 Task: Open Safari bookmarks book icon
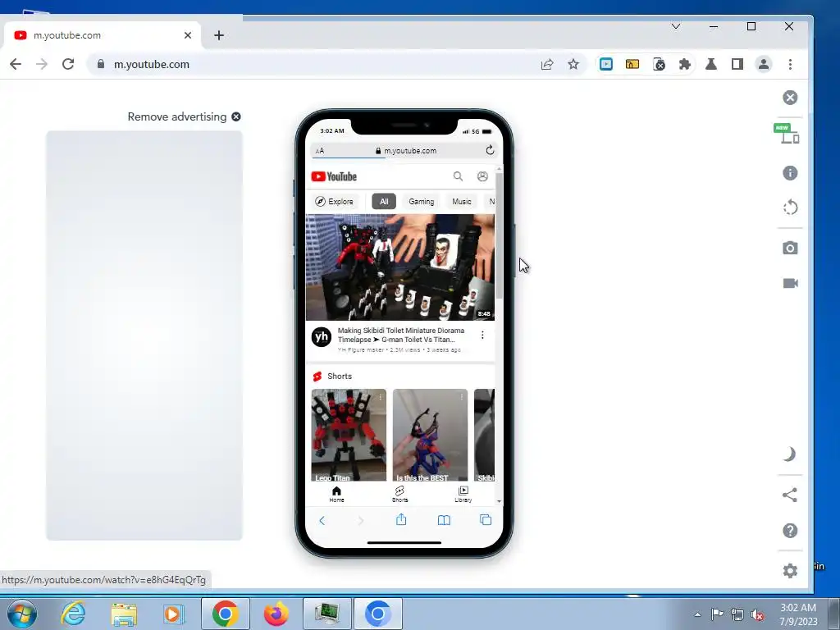point(444,520)
